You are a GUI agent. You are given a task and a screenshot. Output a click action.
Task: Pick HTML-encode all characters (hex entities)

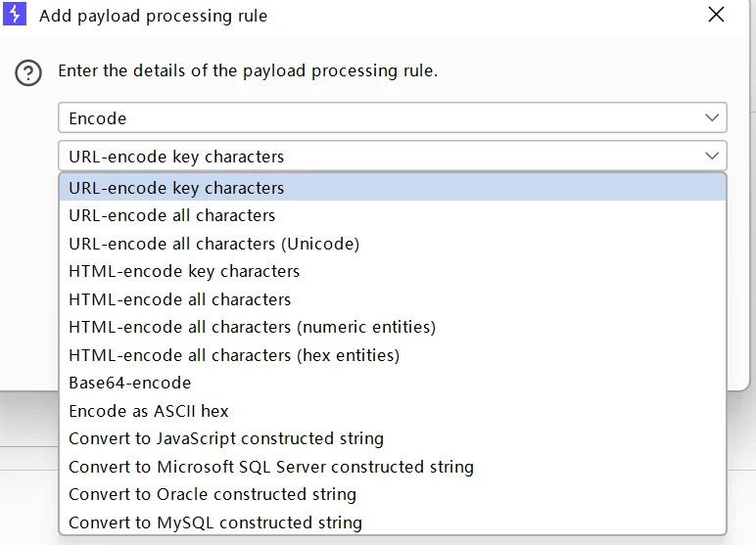point(234,355)
